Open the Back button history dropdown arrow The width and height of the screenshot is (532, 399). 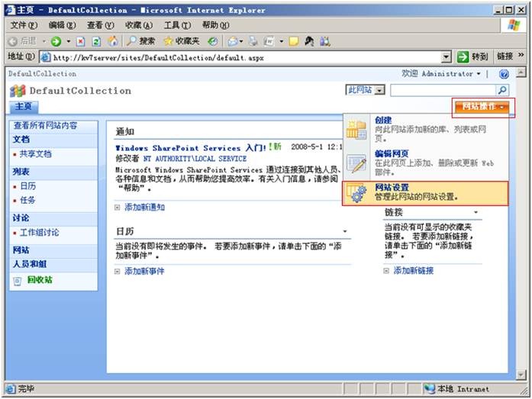pyautogui.click(x=44, y=42)
